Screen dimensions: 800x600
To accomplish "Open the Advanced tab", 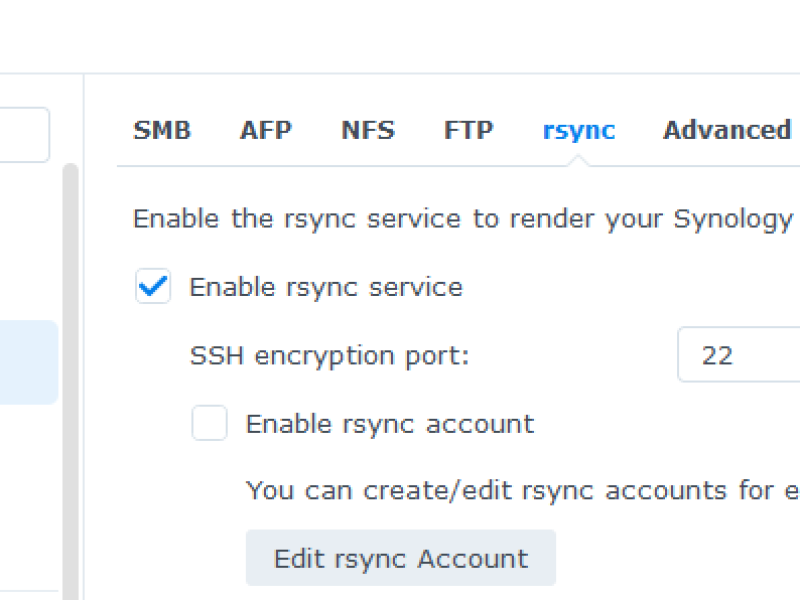I will coord(727,130).
